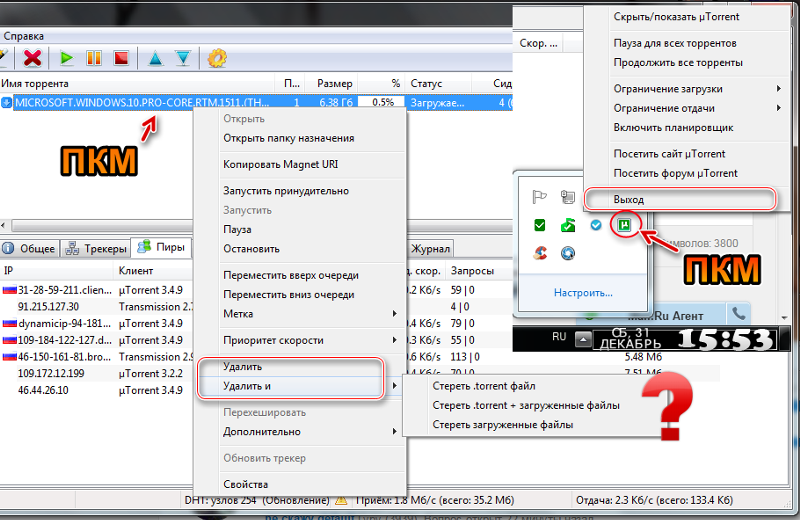Image resolution: width=800 pixels, height=520 pixels.
Task: Choose Продолжить все торренты
Action: [687, 63]
